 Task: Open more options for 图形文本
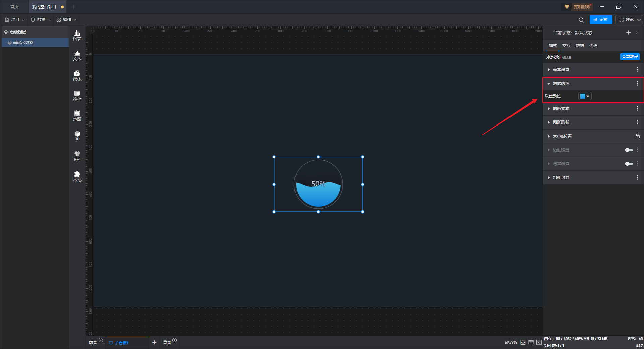pyautogui.click(x=637, y=108)
